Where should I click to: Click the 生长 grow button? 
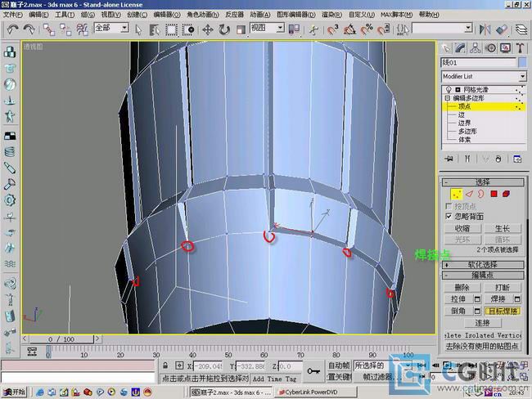tap(503, 228)
